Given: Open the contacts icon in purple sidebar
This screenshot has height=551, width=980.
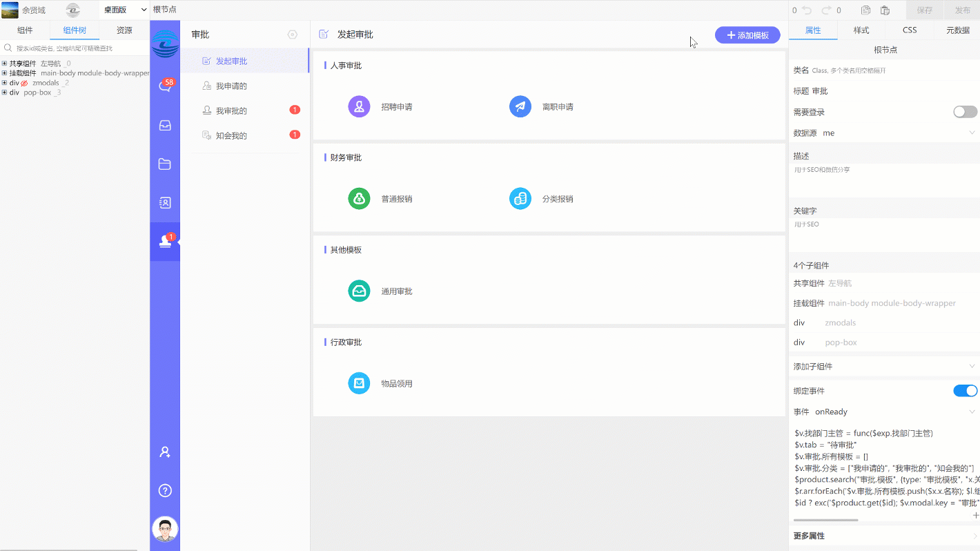Looking at the screenshot, I should (x=165, y=203).
